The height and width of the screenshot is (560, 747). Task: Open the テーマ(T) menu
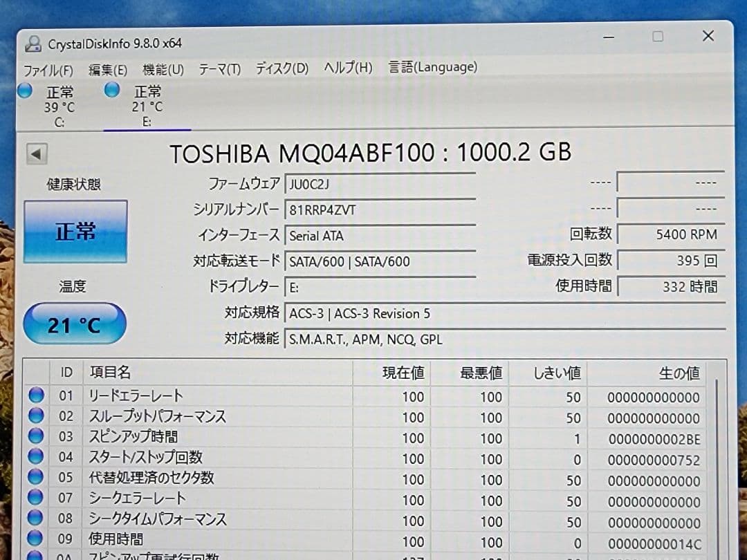click(220, 69)
